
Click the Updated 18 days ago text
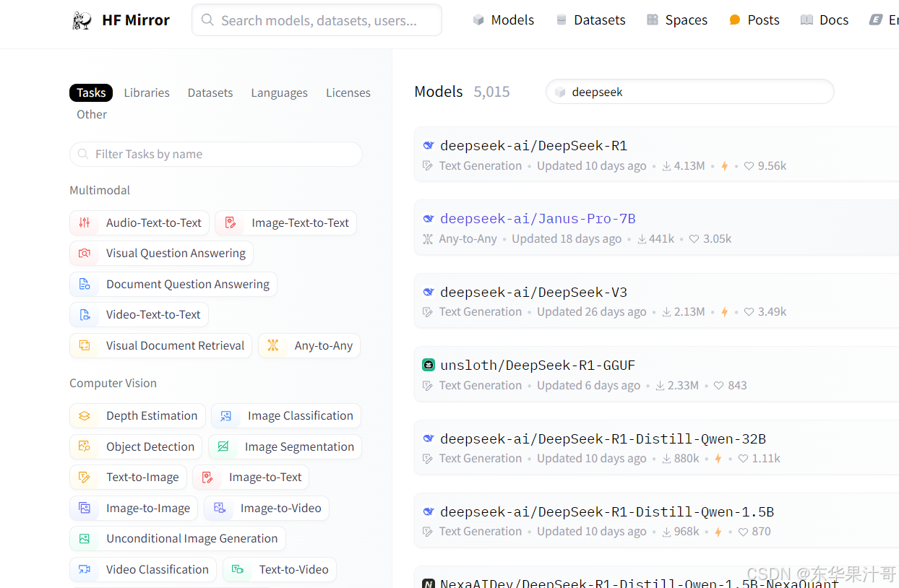pyautogui.click(x=567, y=239)
